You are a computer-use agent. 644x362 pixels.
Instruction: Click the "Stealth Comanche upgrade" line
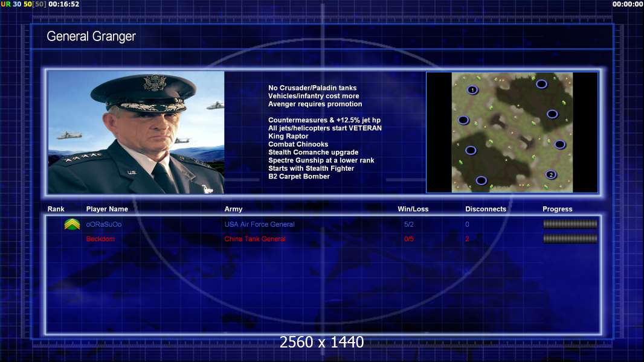pyautogui.click(x=313, y=152)
